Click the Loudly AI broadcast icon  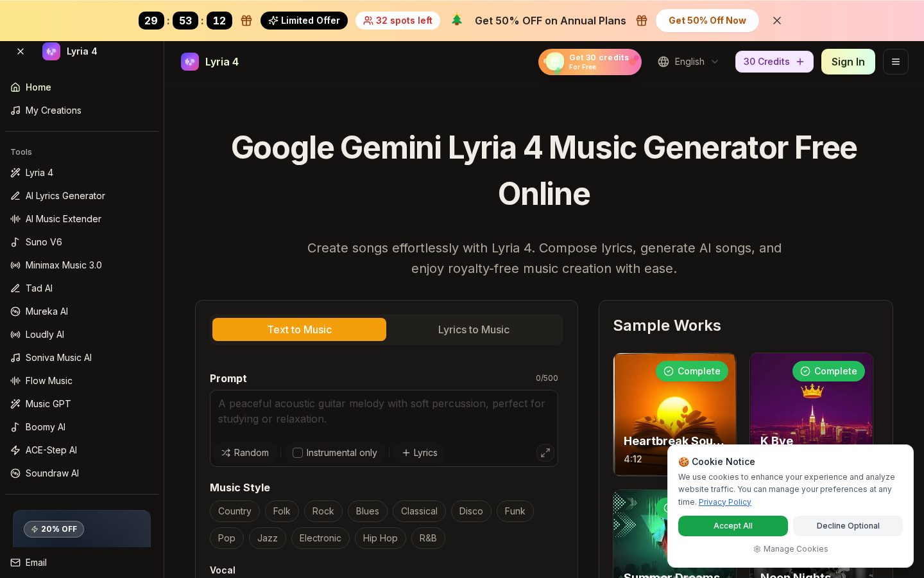[15, 335]
